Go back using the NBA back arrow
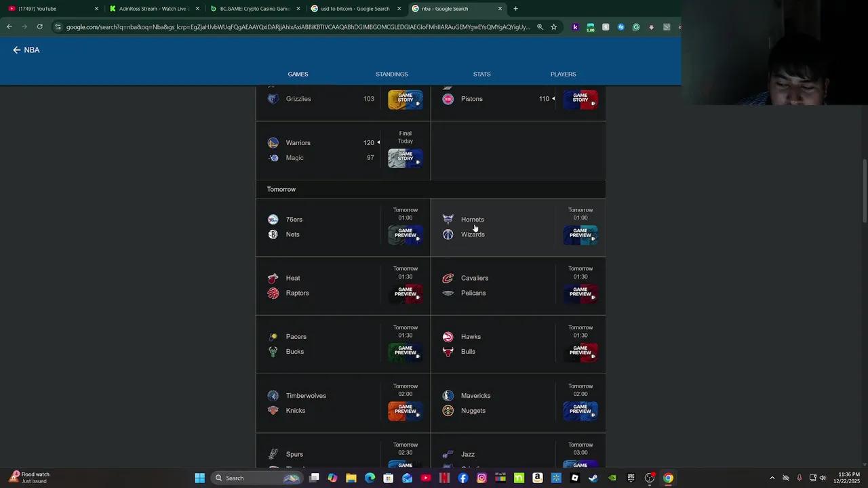The image size is (868, 488). (x=17, y=50)
